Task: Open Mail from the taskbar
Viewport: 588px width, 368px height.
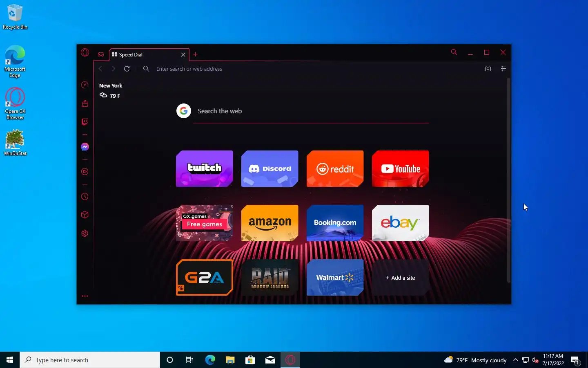Action: tap(270, 360)
